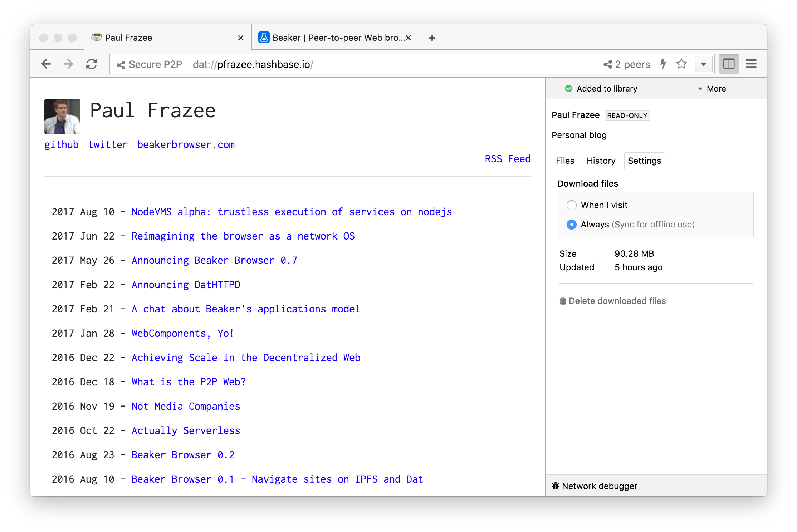Viewport: 797px width, 532px height.
Task: Open the hamburger browser menu
Action: click(x=751, y=64)
